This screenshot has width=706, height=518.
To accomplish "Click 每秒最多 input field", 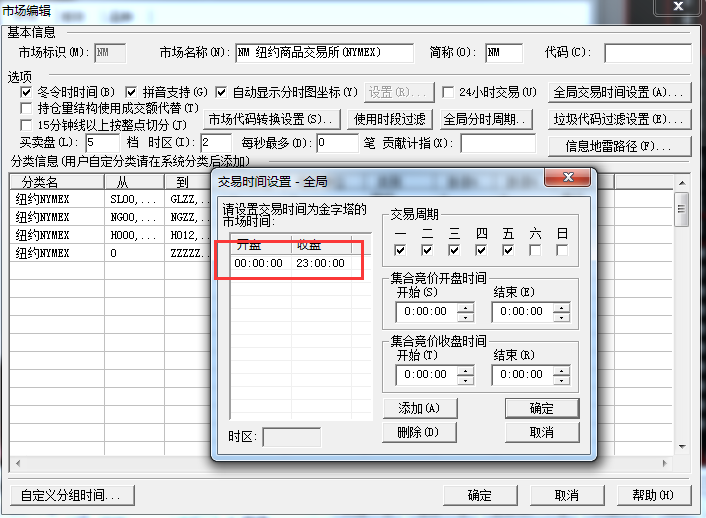I will click(x=337, y=143).
